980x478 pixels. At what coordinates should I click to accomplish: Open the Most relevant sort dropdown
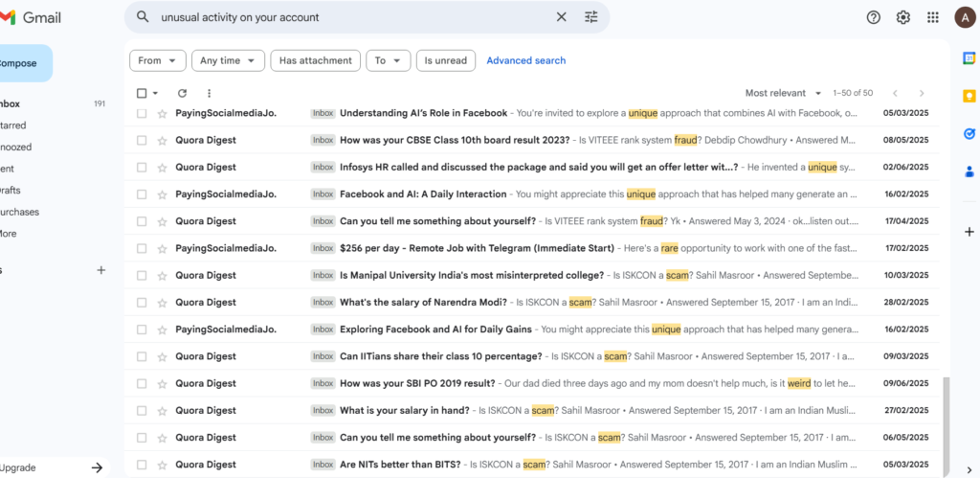pos(783,93)
